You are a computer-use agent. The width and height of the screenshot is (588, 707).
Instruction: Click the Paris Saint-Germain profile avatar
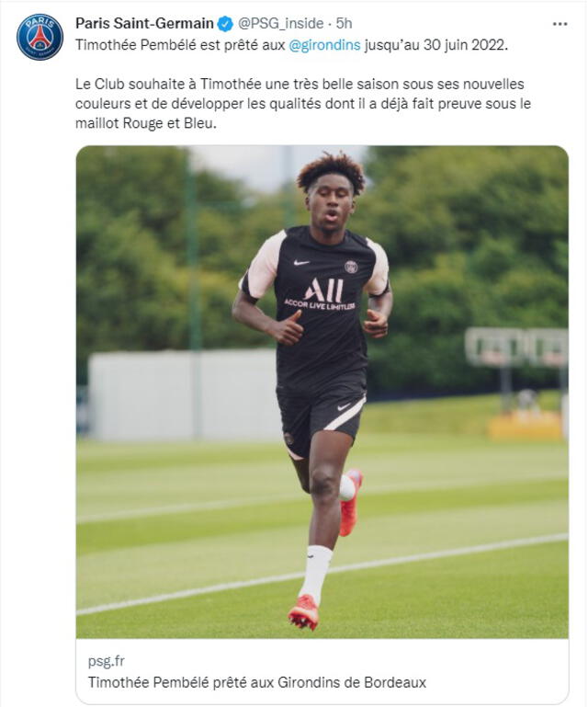click(40, 37)
